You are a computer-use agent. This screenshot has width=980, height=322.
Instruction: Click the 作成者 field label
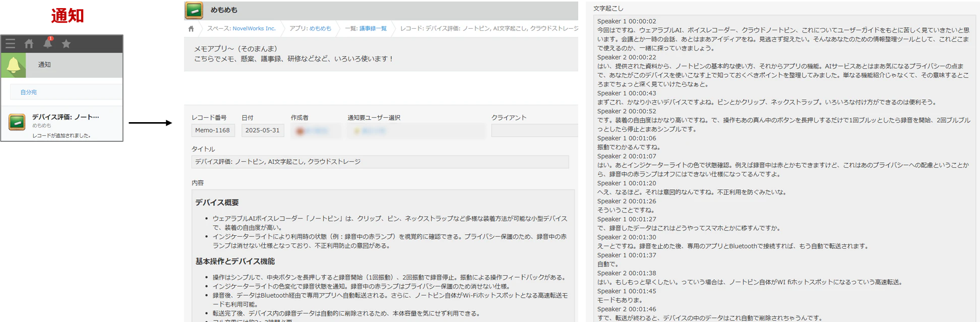pyautogui.click(x=299, y=118)
